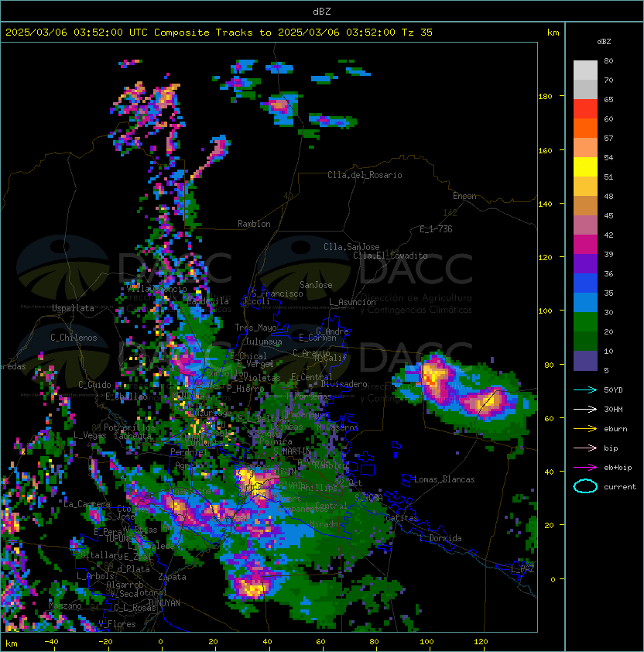Select the purple 36-39 dBZ swatch
Viewport: 644px width, 652px height.
(585, 263)
